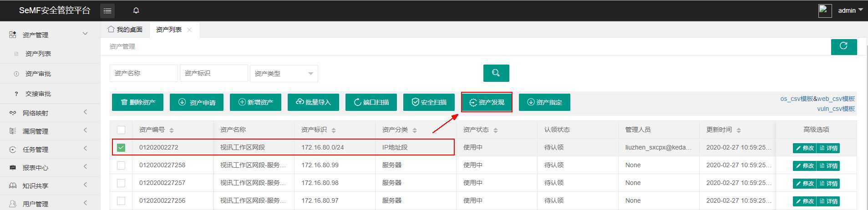
Task: Open the os_csv模板 link
Action: (x=797, y=99)
